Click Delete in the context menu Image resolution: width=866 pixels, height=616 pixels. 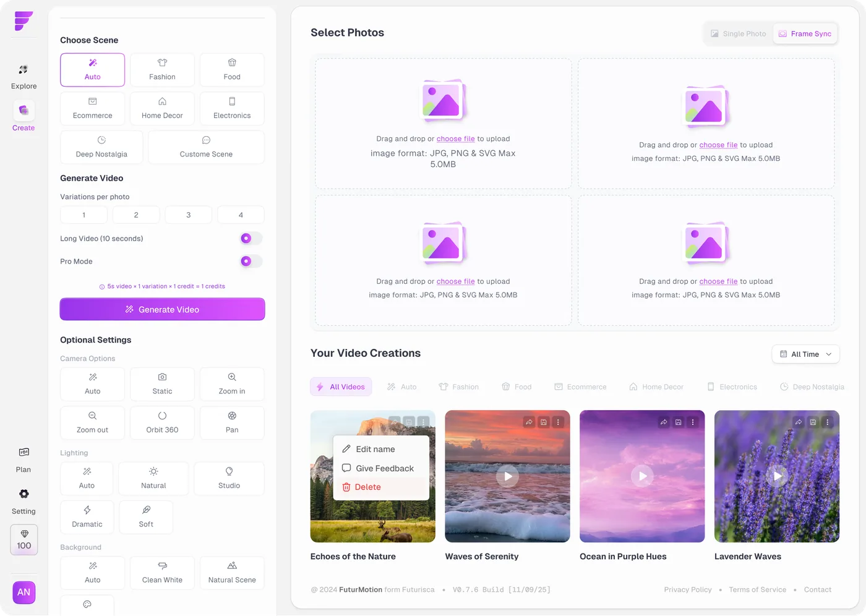click(381, 487)
